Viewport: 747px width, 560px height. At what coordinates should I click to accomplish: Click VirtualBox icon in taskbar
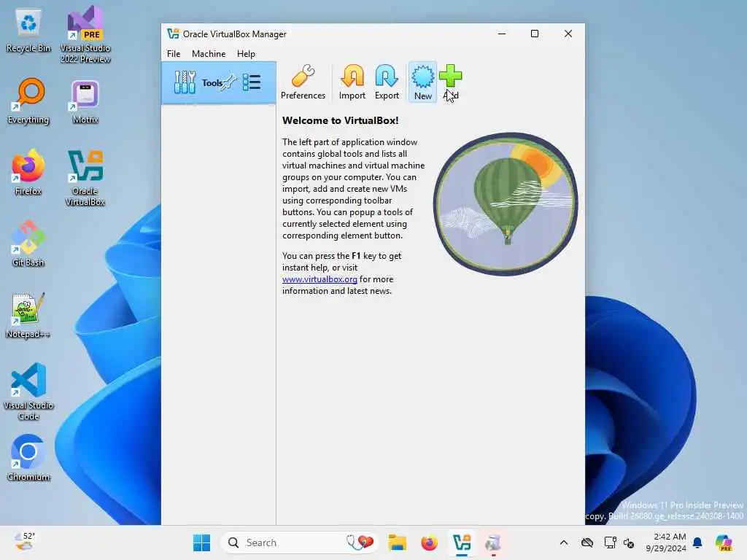(462, 542)
